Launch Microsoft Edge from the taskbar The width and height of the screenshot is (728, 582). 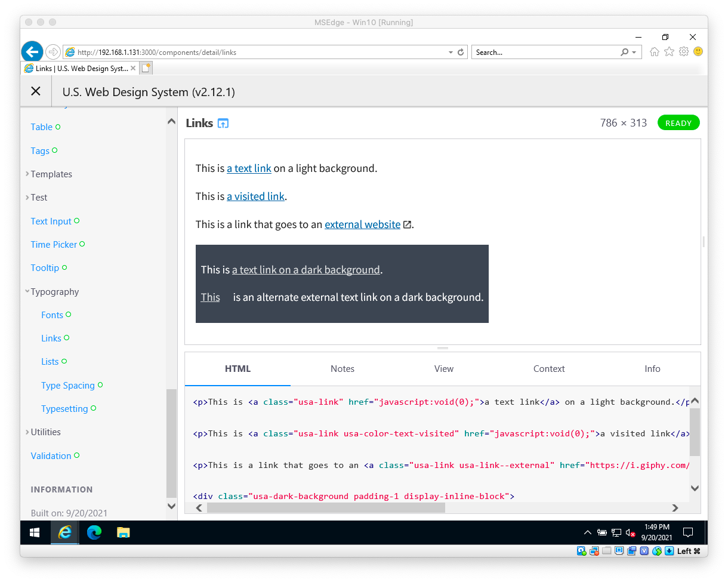point(94,532)
